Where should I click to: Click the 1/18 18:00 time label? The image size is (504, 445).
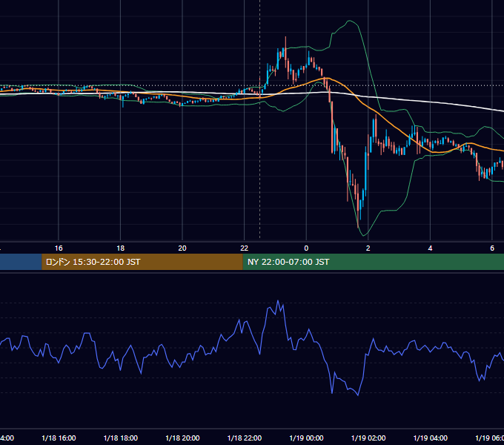pos(121,438)
